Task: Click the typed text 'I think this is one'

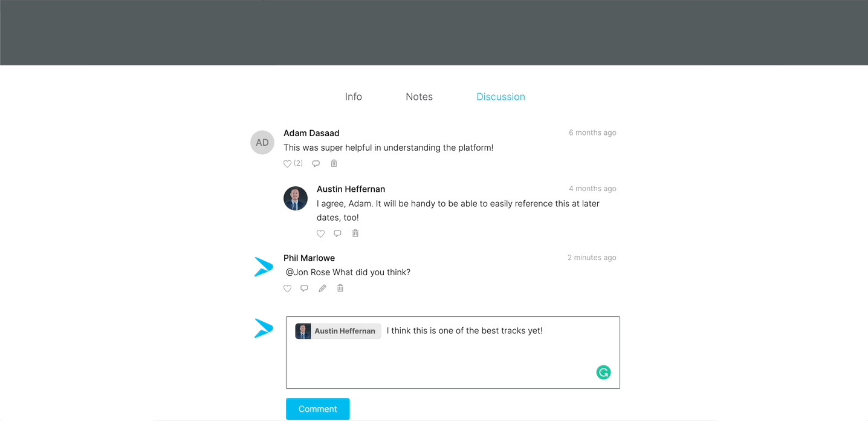Action: [424, 331]
